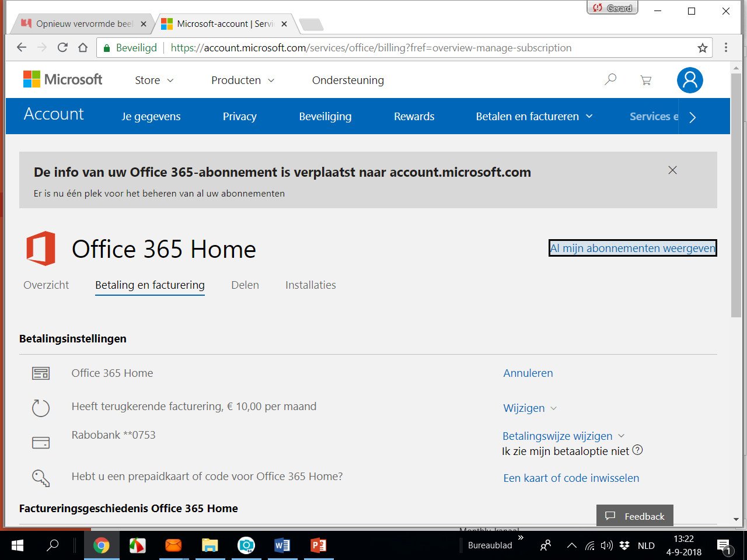The height and width of the screenshot is (560, 747).
Task: Open the Overzicht tab
Action: tap(46, 285)
